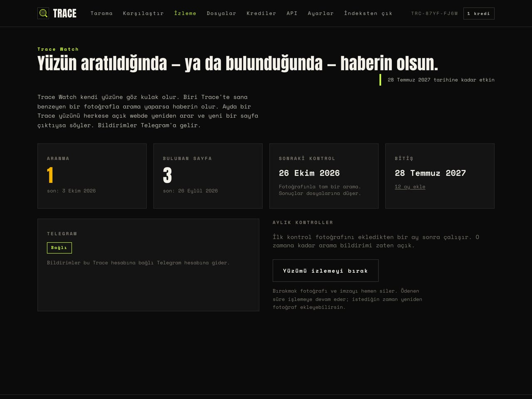
Task: Click the Trace magnifier logo icon
Action: [43, 13]
